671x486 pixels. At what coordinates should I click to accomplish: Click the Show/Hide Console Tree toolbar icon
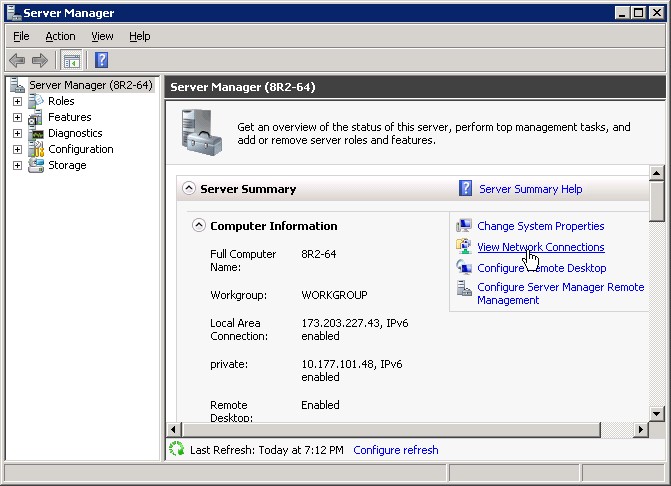click(x=72, y=61)
